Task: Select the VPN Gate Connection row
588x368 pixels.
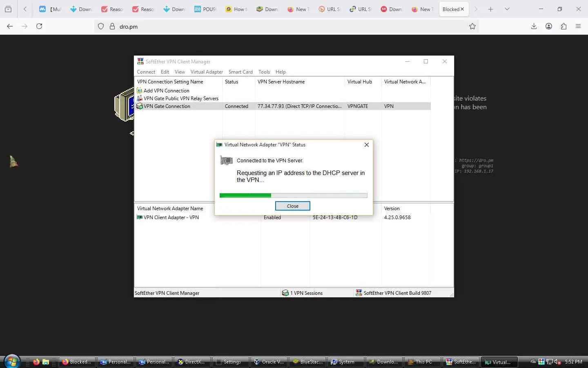Action: (x=283, y=106)
